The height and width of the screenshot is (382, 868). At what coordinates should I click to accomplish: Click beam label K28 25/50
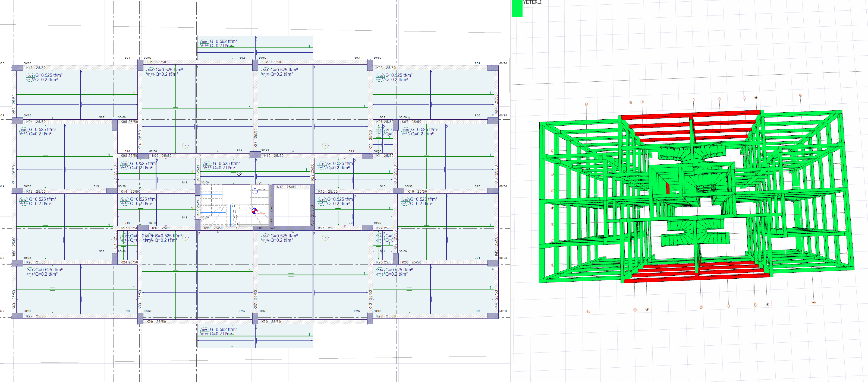click(x=386, y=316)
